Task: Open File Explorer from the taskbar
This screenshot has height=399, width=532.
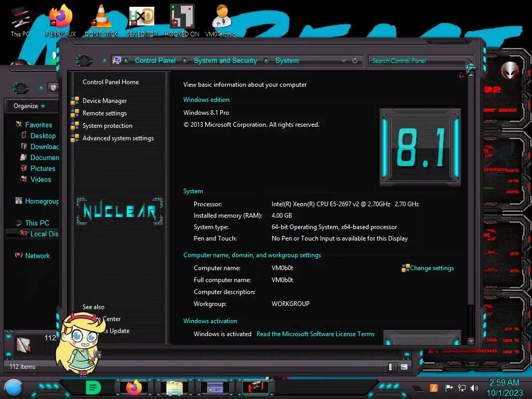Action: (x=175, y=388)
